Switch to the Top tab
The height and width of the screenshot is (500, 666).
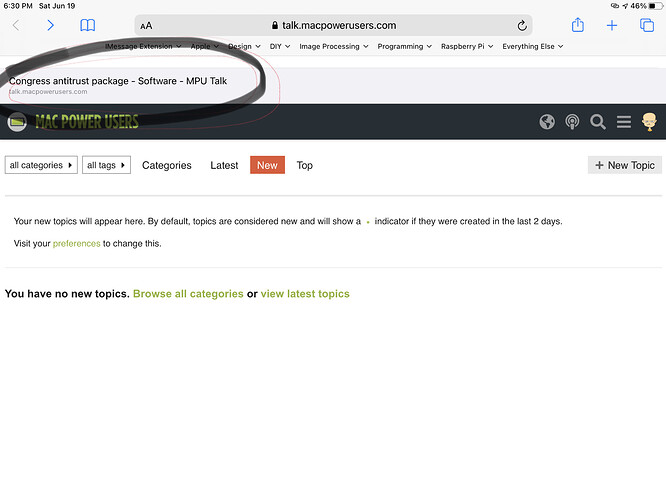[x=304, y=165]
